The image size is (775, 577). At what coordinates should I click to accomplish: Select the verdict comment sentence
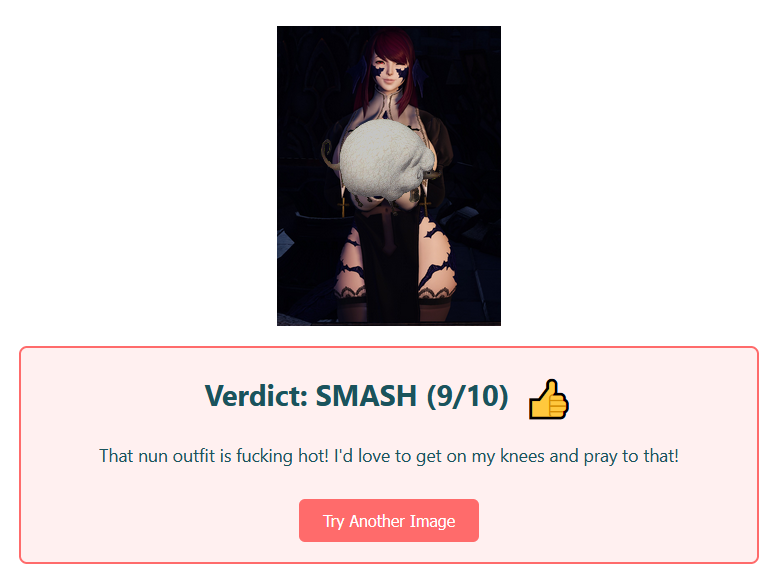pyautogui.click(x=388, y=456)
